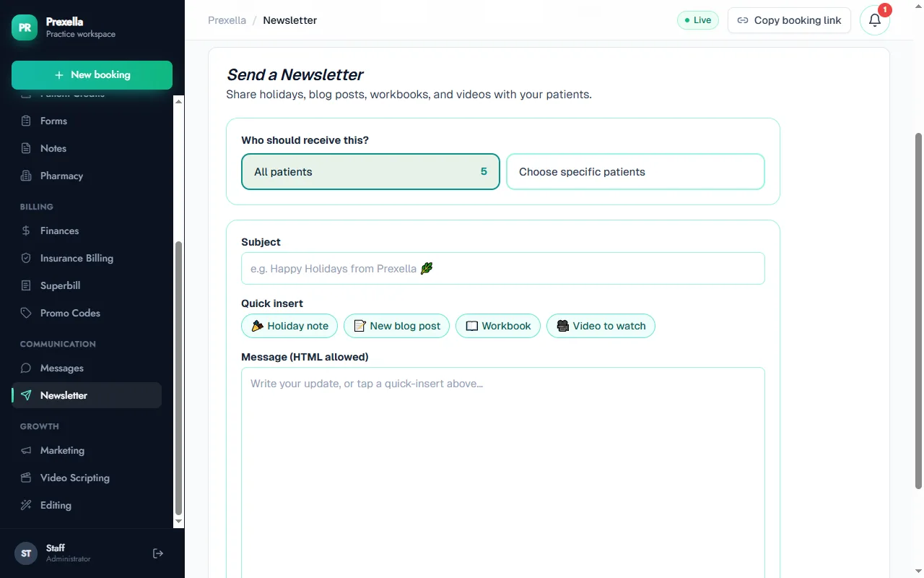This screenshot has width=924, height=578.
Task: Insert the Workbook template
Action: [x=498, y=326]
